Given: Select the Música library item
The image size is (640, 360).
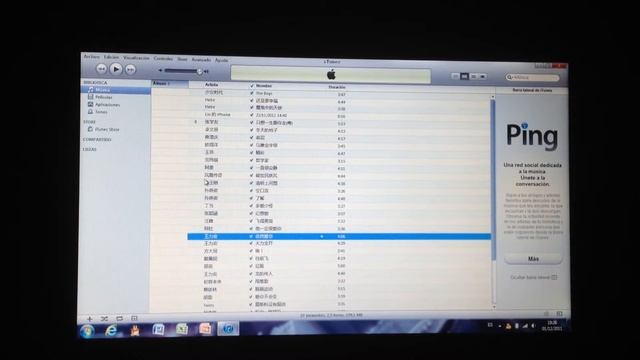Looking at the screenshot, I should coord(116,90).
